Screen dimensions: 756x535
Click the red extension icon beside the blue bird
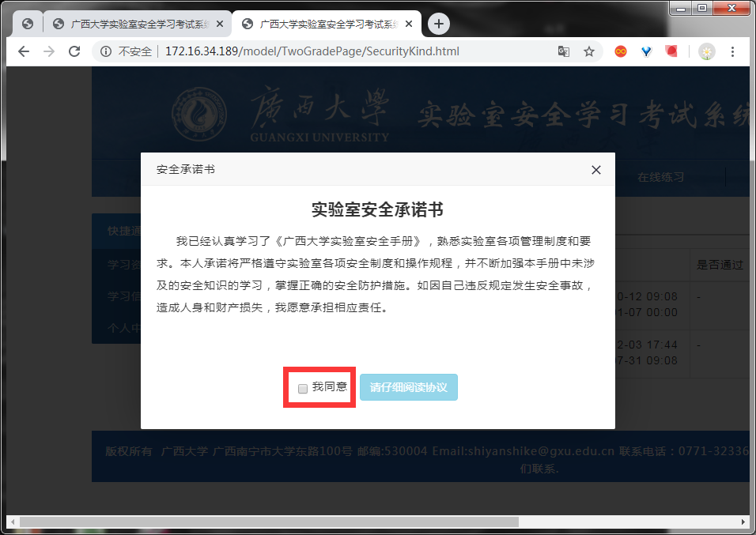click(x=671, y=51)
